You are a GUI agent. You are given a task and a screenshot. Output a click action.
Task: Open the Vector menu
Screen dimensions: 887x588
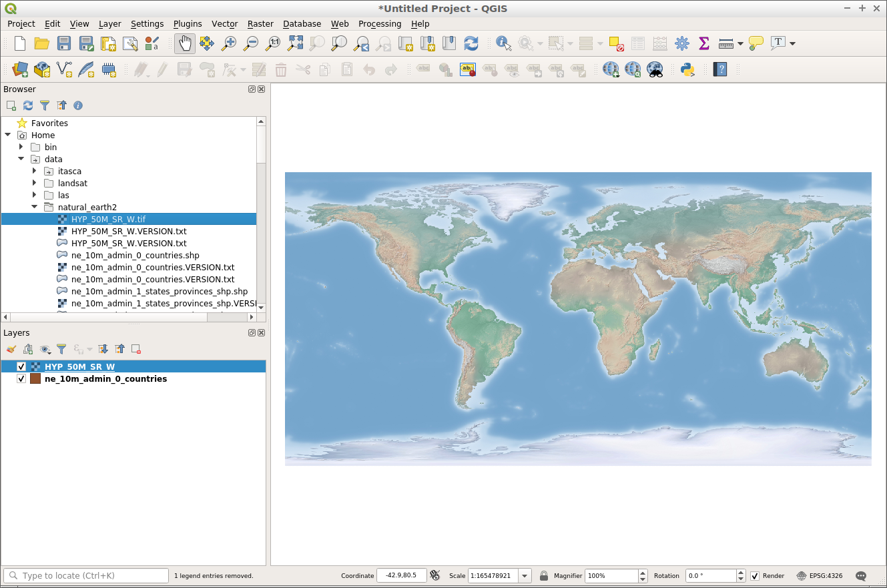[225, 23]
